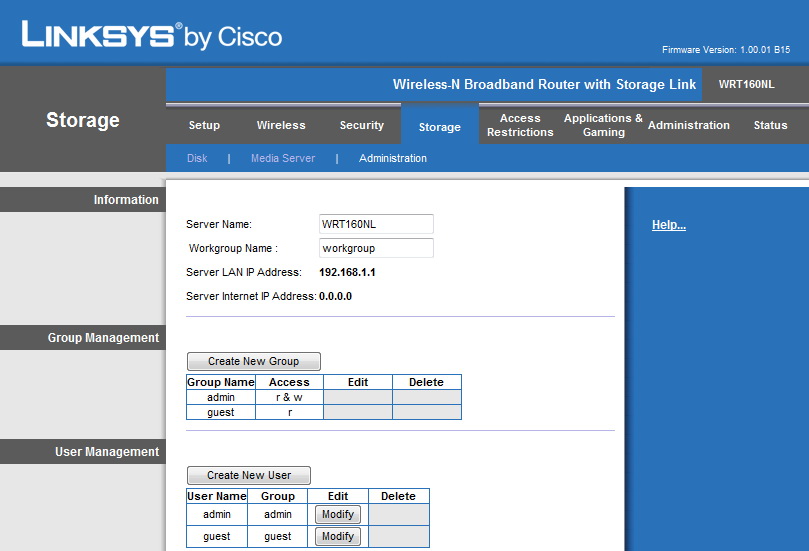This screenshot has height=551, width=809.
Task: Click the Server Name text field
Action: coord(376,224)
